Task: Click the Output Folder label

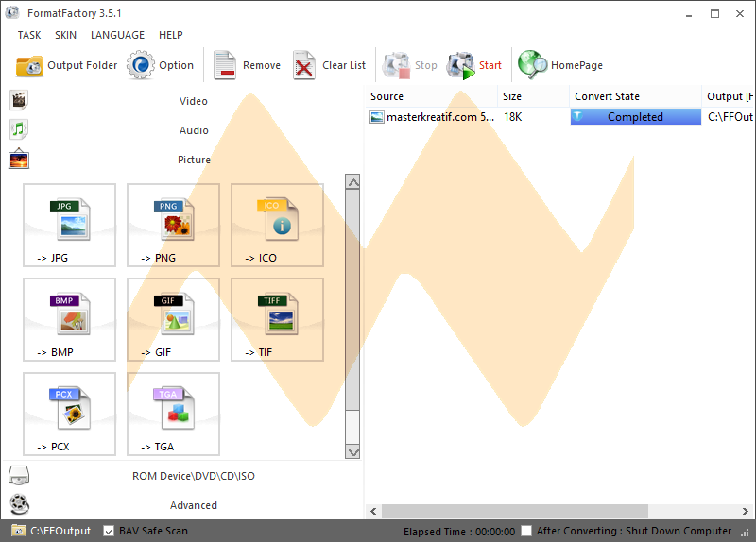Action: tap(82, 65)
